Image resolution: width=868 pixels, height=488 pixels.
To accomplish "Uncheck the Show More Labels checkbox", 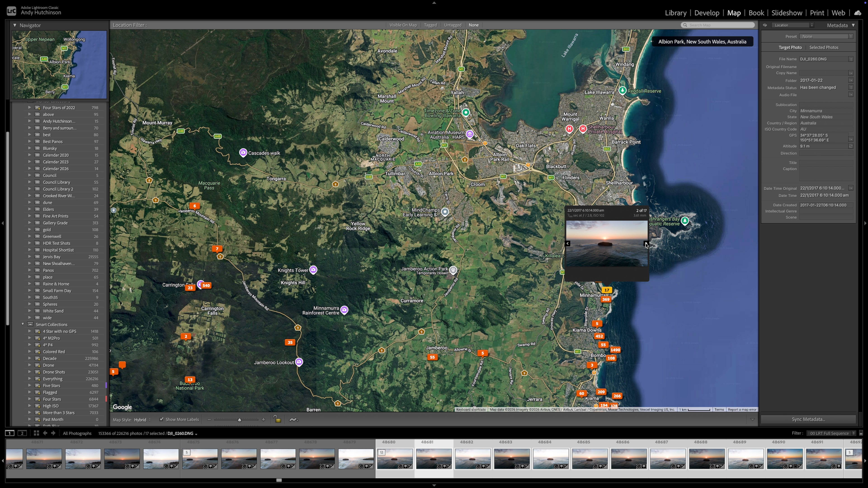I will click(x=161, y=419).
